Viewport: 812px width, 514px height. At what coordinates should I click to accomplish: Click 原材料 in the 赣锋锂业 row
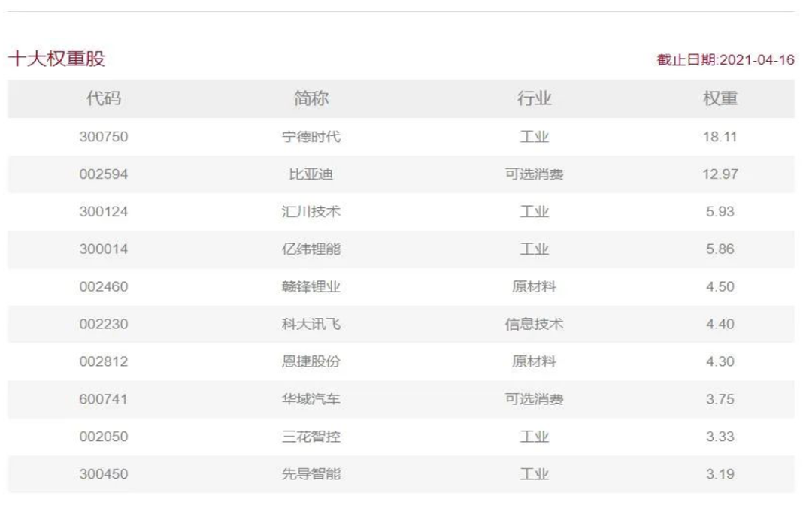point(535,287)
